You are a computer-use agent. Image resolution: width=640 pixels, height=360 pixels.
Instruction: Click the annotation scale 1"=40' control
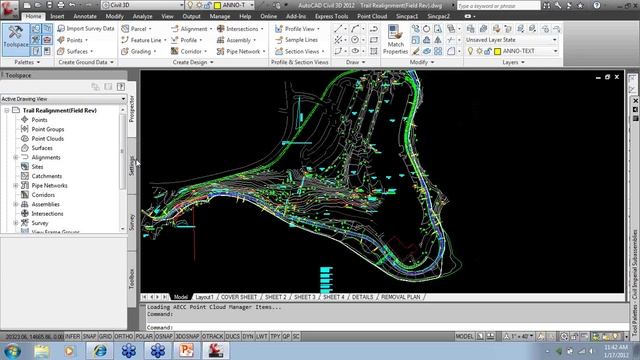pyautogui.click(x=518, y=337)
